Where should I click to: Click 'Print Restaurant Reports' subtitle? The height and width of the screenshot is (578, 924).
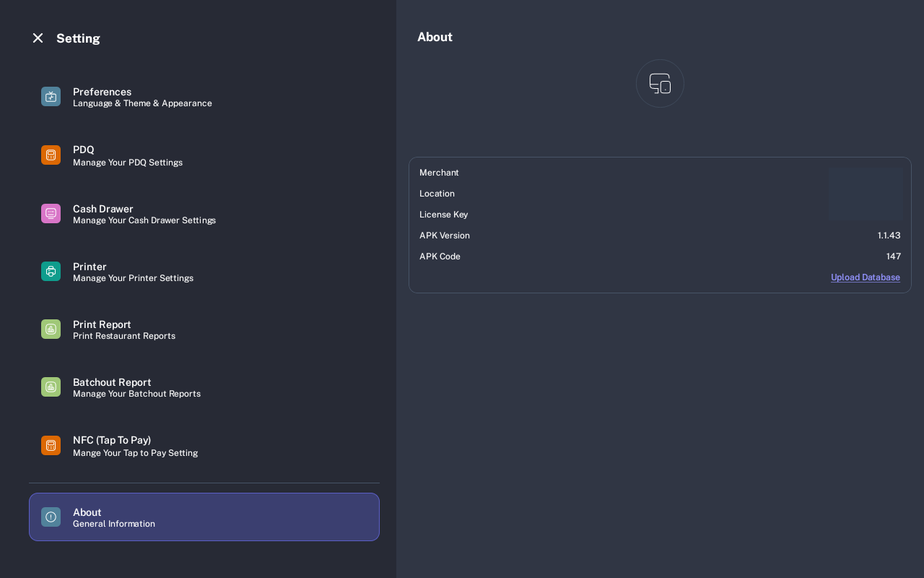click(x=124, y=336)
